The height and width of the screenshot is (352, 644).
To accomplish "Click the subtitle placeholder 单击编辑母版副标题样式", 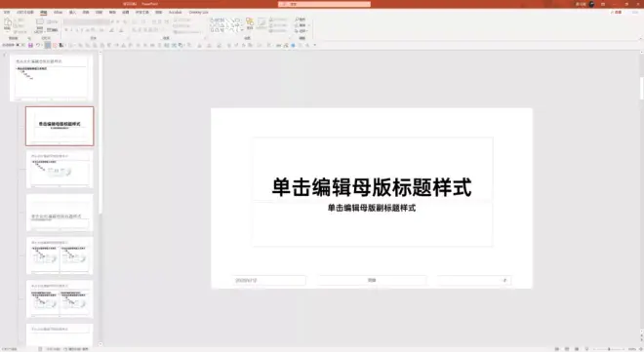I will pos(372,208).
